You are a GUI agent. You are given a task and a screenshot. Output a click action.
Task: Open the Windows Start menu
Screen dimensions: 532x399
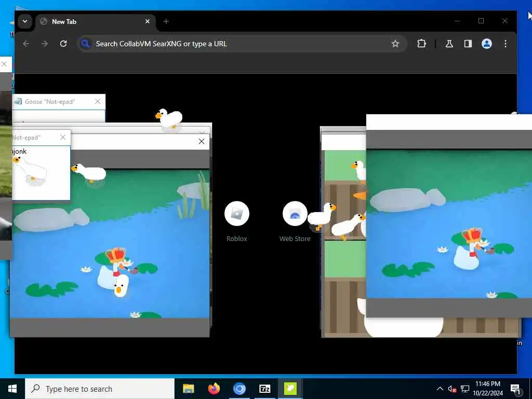coord(12,389)
